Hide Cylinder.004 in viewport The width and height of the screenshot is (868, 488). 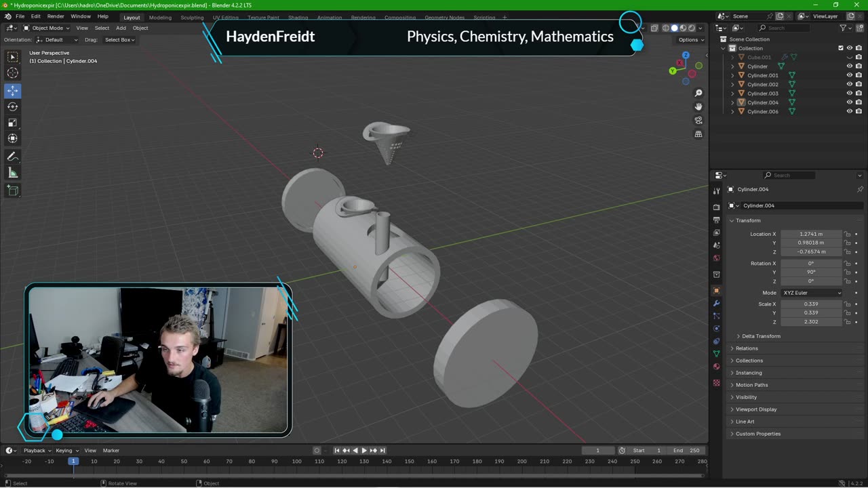tap(849, 102)
